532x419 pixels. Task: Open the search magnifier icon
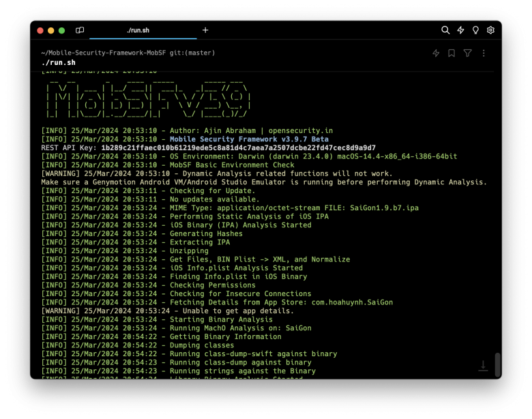point(445,30)
